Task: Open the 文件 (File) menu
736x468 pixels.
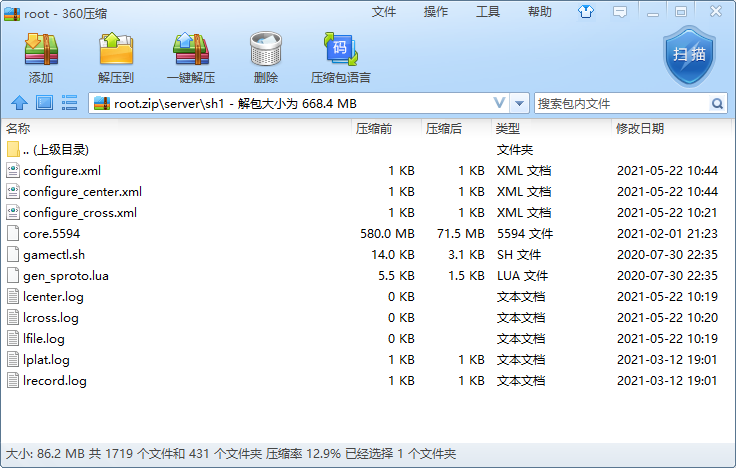Action: pyautogui.click(x=384, y=12)
